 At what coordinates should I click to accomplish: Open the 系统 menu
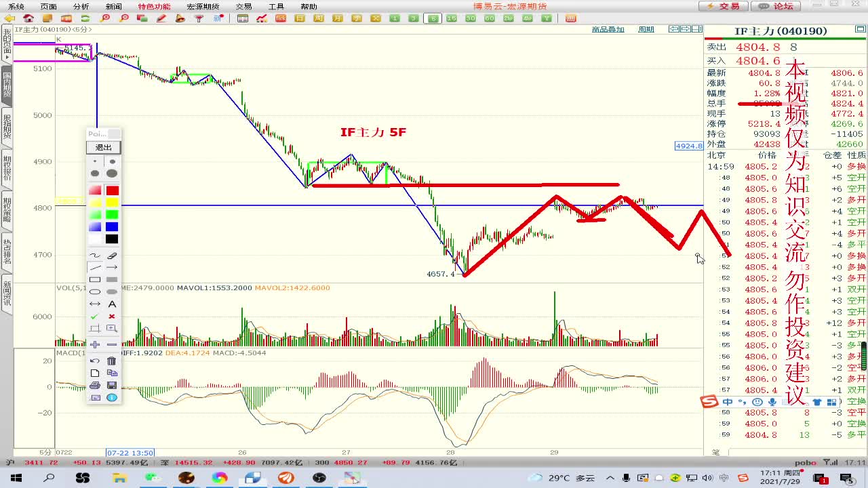pyautogui.click(x=16, y=7)
